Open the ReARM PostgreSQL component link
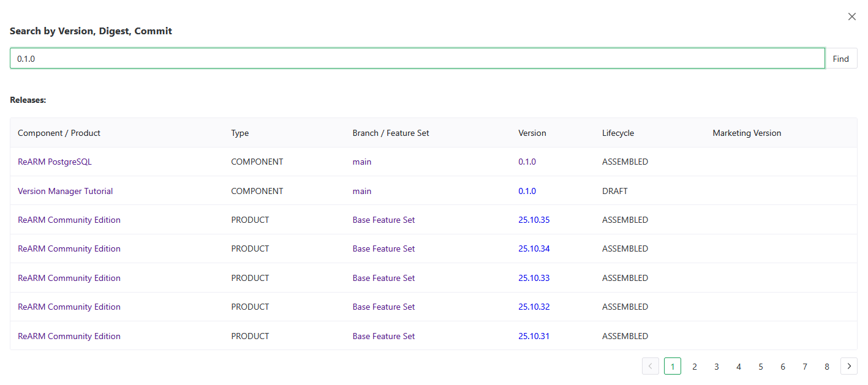Image resolution: width=868 pixels, height=385 pixels. [x=55, y=162]
